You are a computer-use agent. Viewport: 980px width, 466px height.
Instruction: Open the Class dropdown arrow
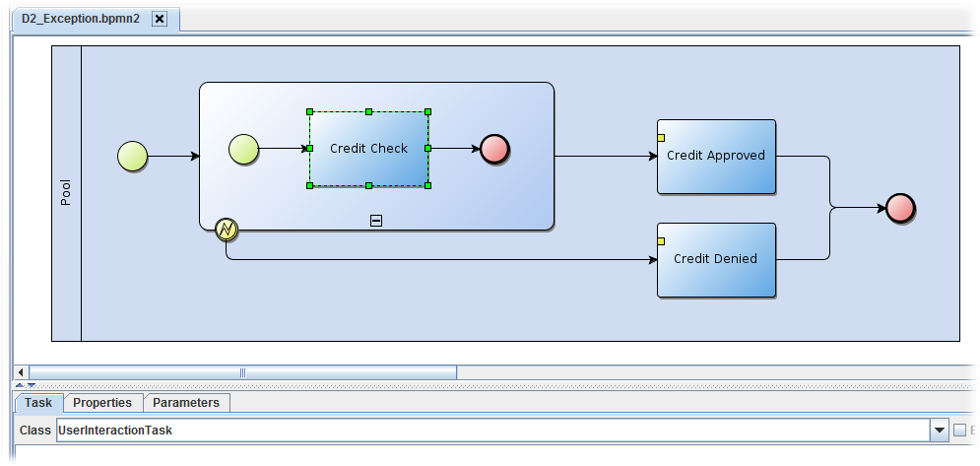pos(939,431)
